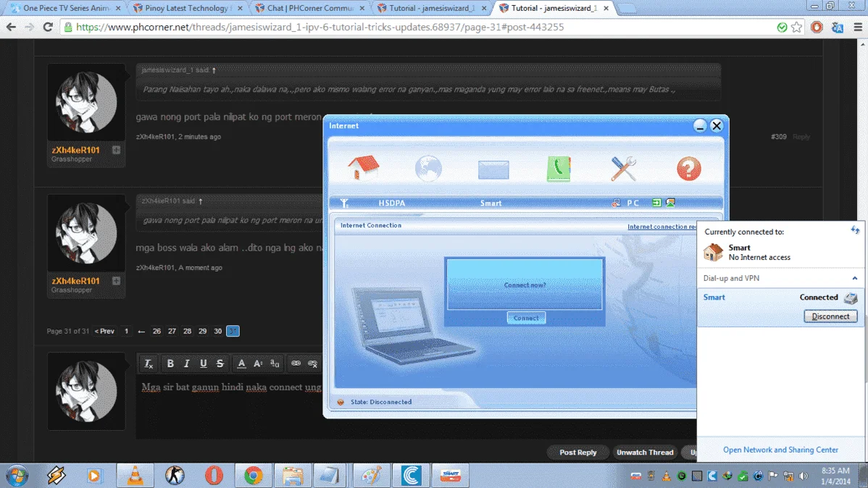Switch to One Piece TV Series tab
The image size is (868, 488).
tap(67, 8)
